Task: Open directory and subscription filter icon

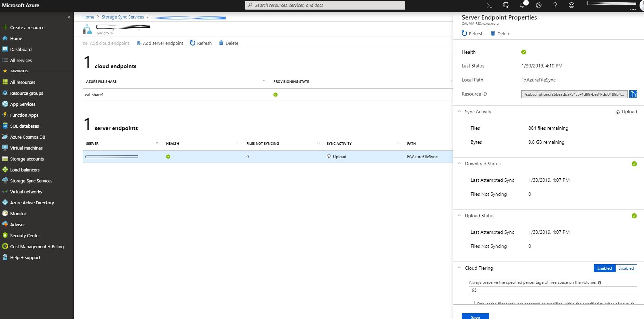Action: click(x=506, y=5)
